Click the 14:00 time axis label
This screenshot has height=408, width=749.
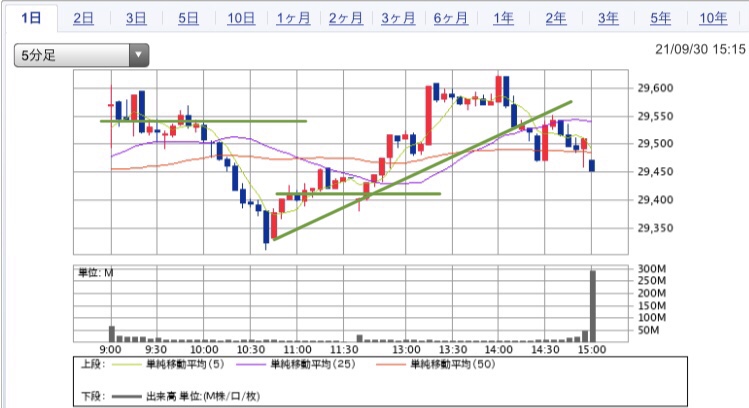point(498,349)
